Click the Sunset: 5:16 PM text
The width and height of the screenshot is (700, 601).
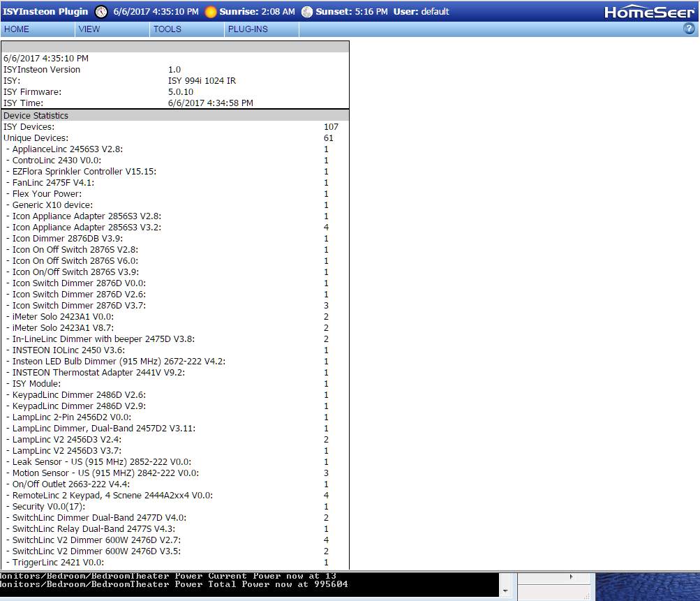352,12
